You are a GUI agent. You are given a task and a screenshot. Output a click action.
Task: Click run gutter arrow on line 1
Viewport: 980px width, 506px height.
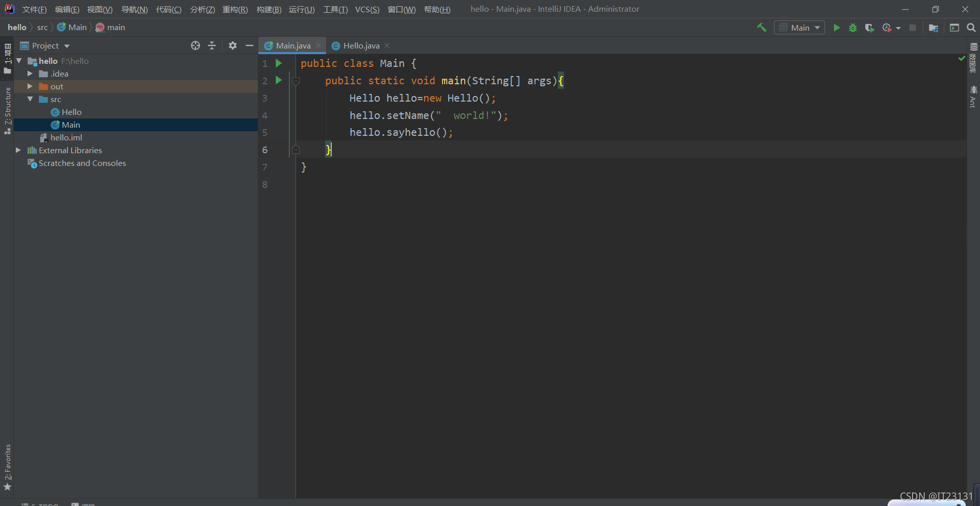(x=279, y=63)
